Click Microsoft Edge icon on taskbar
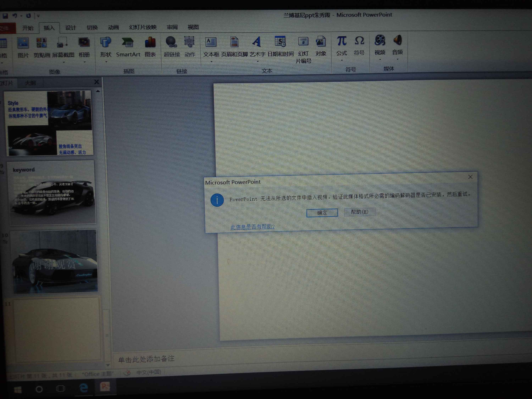 point(84,388)
